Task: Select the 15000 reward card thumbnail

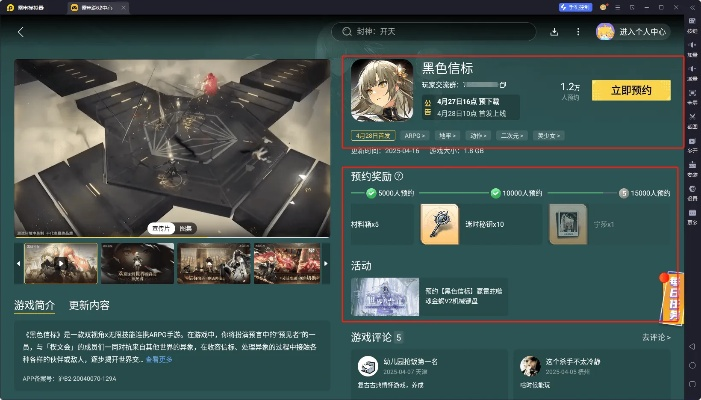Action: click(x=568, y=224)
